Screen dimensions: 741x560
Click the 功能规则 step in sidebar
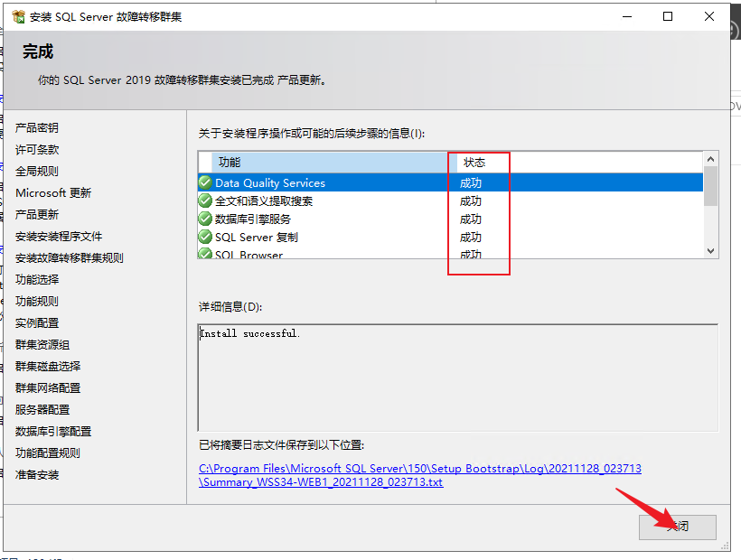(37, 302)
